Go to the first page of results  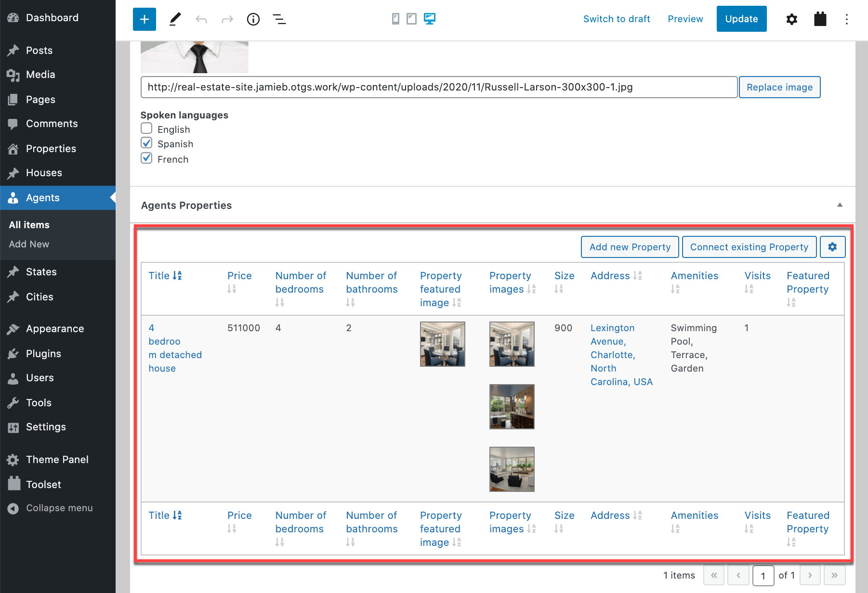coord(714,575)
